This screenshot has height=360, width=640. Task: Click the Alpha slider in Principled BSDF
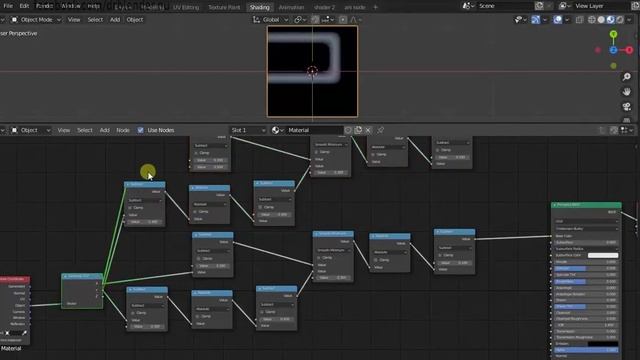[586, 350]
